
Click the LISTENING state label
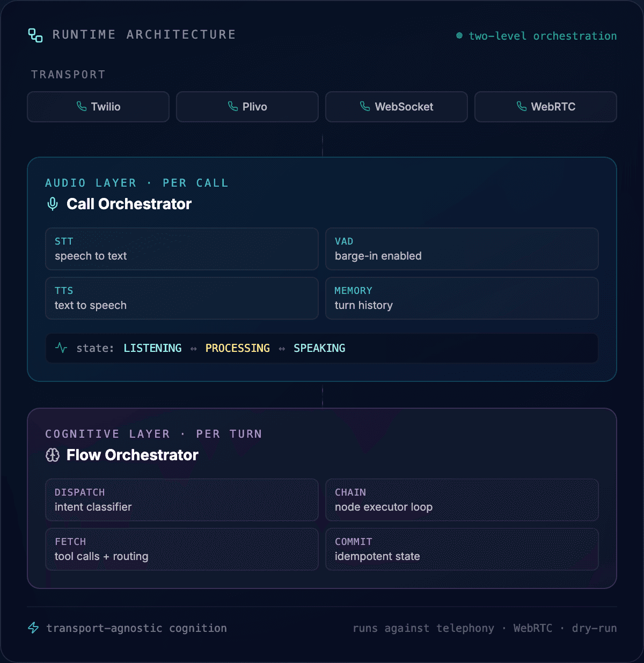coord(152,348)
